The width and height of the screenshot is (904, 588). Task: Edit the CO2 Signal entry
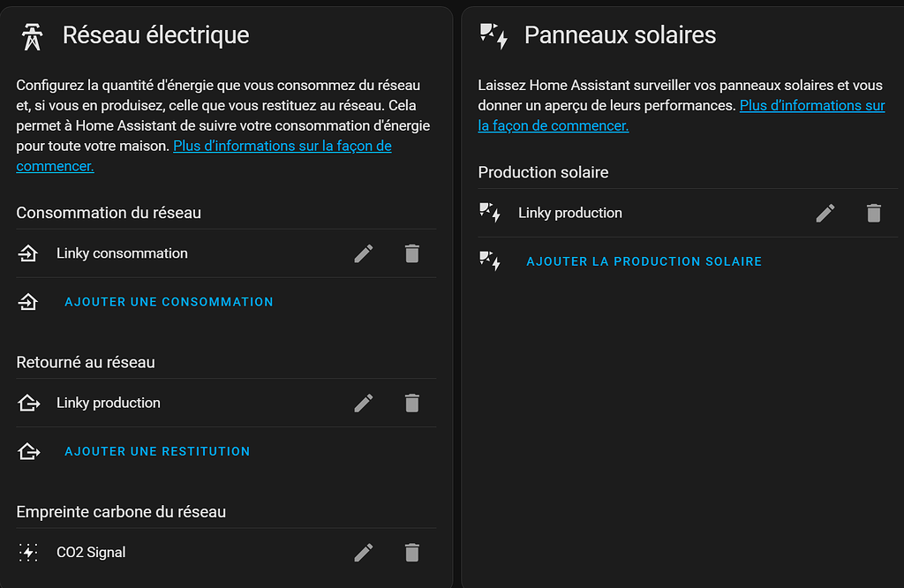(363, 553)
